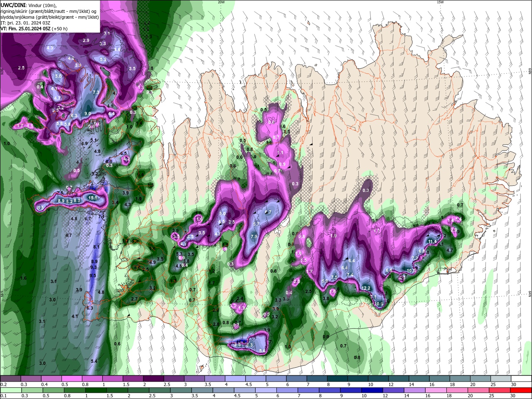Click the 0.1 label in the rain legend
532x399 pixels.
(3, 396)
